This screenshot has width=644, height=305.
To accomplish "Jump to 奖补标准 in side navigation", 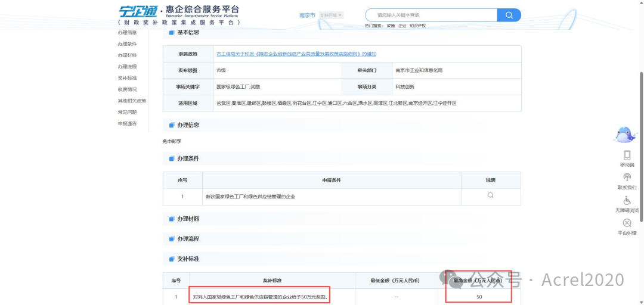I will [x=128, y=78].
